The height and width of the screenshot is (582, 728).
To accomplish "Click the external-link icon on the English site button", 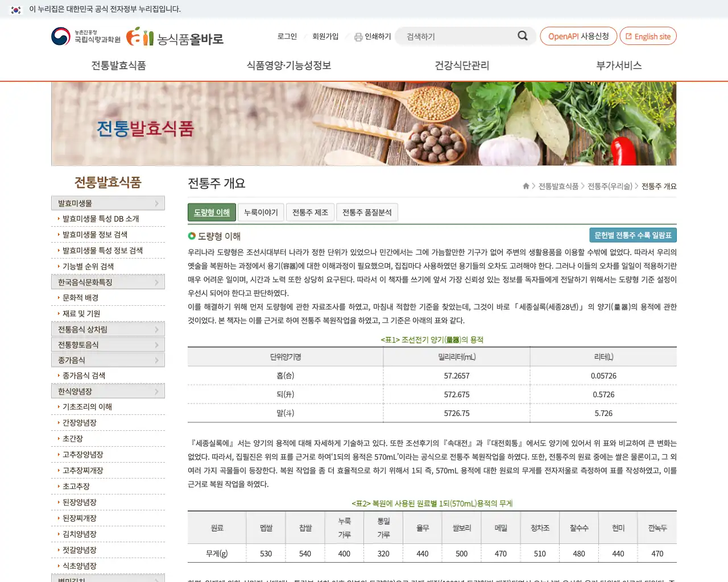I will pos(628,36).
